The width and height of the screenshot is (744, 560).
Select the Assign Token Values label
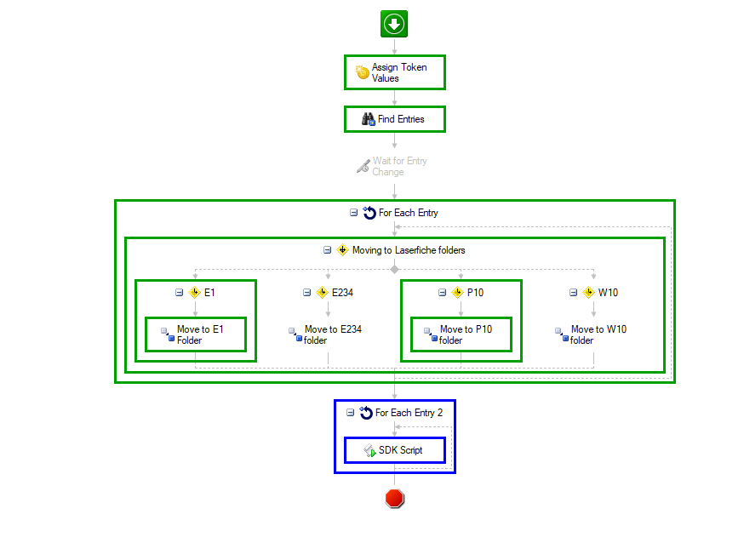[x=399, y=72]
